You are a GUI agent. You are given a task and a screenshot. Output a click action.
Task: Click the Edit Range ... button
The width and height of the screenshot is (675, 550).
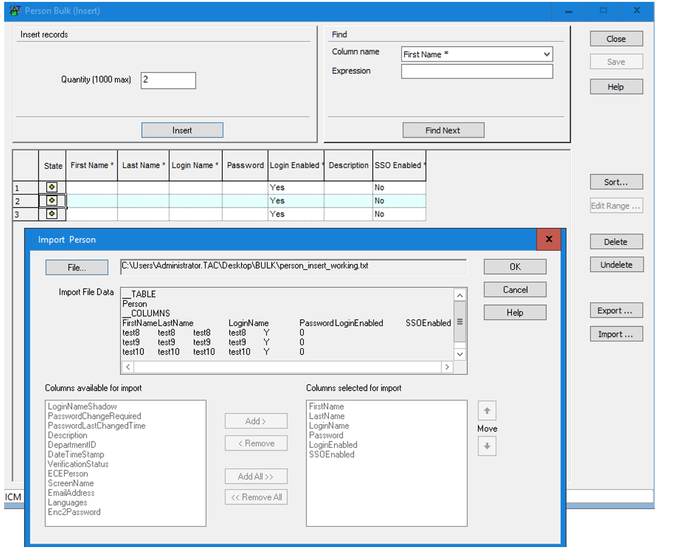[616, 206]
